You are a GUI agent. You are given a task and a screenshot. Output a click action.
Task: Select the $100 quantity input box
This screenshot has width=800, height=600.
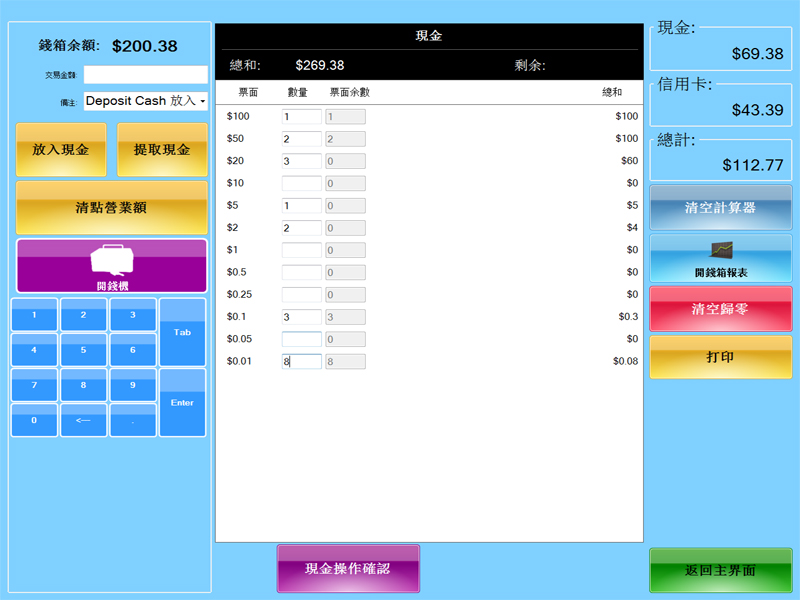(301, 117)
